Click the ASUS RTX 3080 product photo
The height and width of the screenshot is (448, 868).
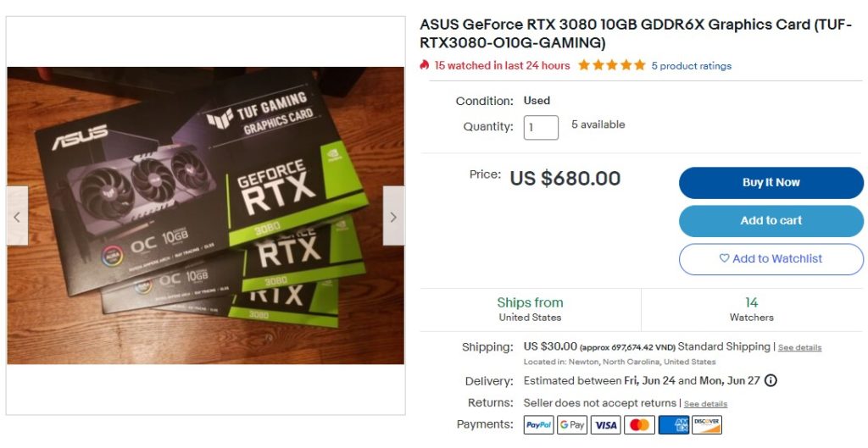(205, 216)
